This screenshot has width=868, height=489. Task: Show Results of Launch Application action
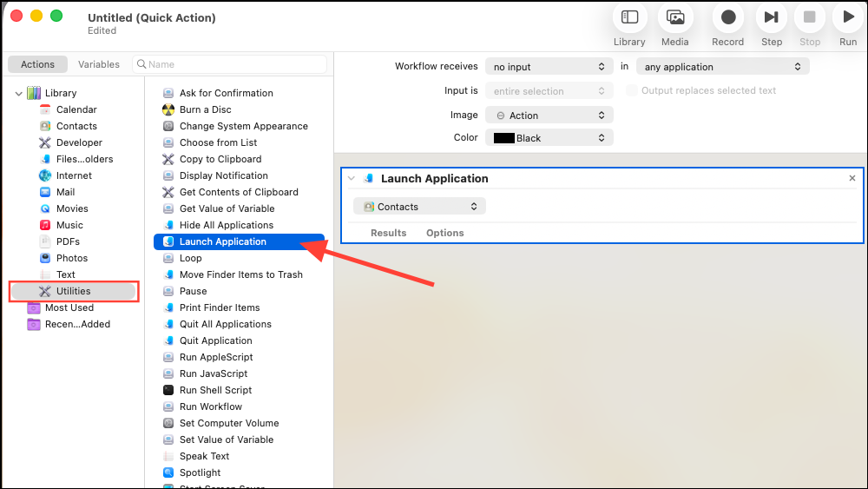point(388,233)
